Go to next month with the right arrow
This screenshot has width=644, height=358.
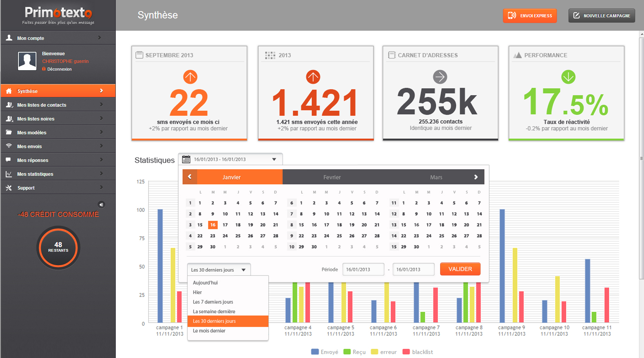(476, 177)
